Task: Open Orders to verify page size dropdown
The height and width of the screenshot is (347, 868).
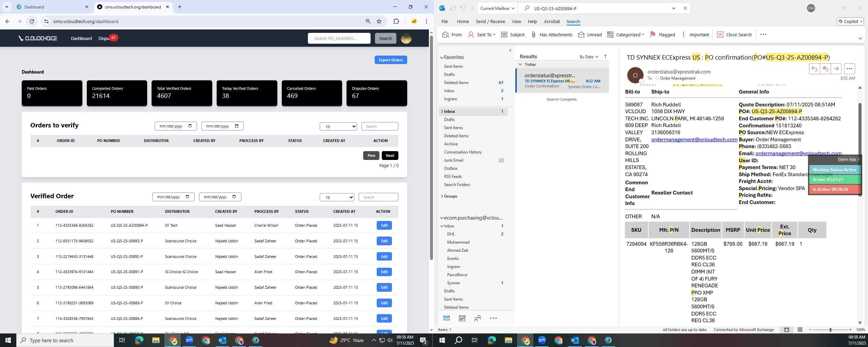Action: [x=338, y=126]
